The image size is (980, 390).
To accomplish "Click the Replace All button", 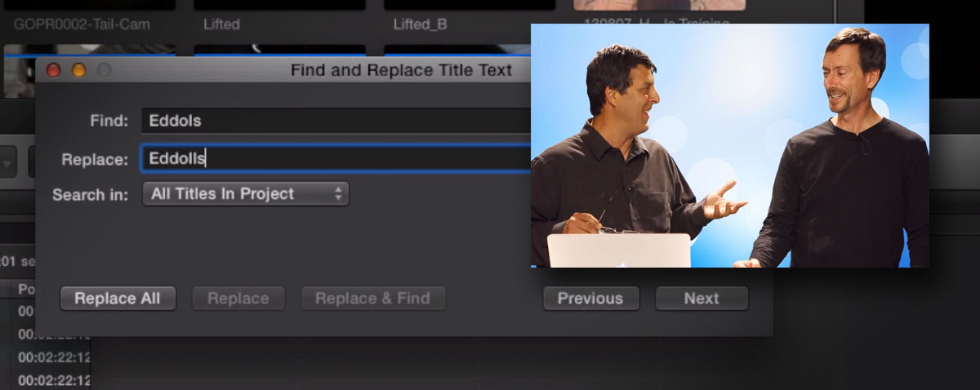I will click(x=118, y=299).
